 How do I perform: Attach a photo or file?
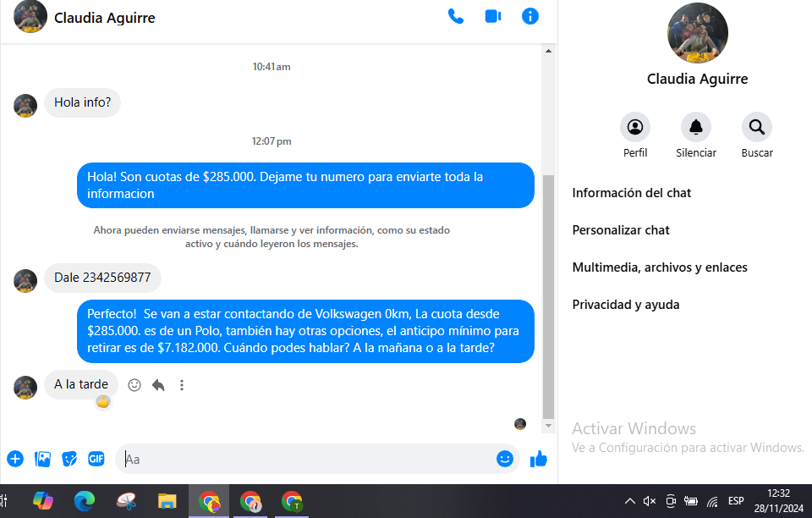point(42,459)
